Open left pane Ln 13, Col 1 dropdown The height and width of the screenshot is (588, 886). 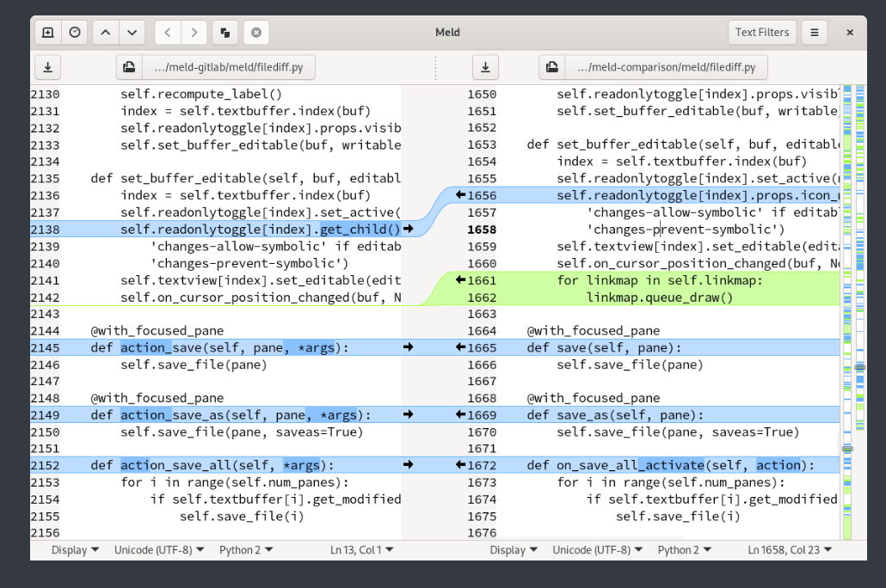click(x=361, y=549)
